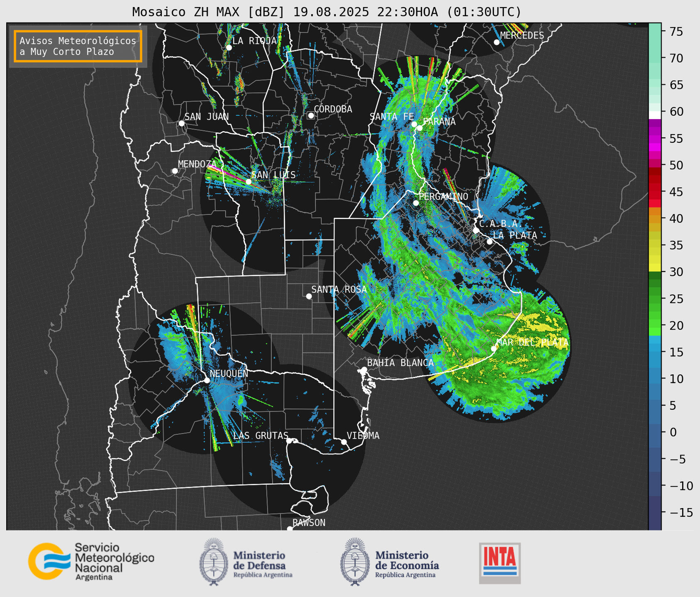Click the yellow 30 dBZ color band
The width and height of the screenshot is (700, 597).
click(x=655, y=267)
